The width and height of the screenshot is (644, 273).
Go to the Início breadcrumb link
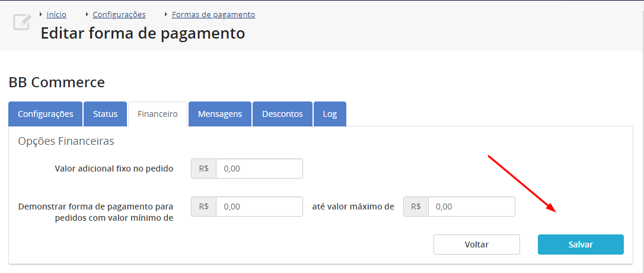pyautogui.click(x=56, y=14)
